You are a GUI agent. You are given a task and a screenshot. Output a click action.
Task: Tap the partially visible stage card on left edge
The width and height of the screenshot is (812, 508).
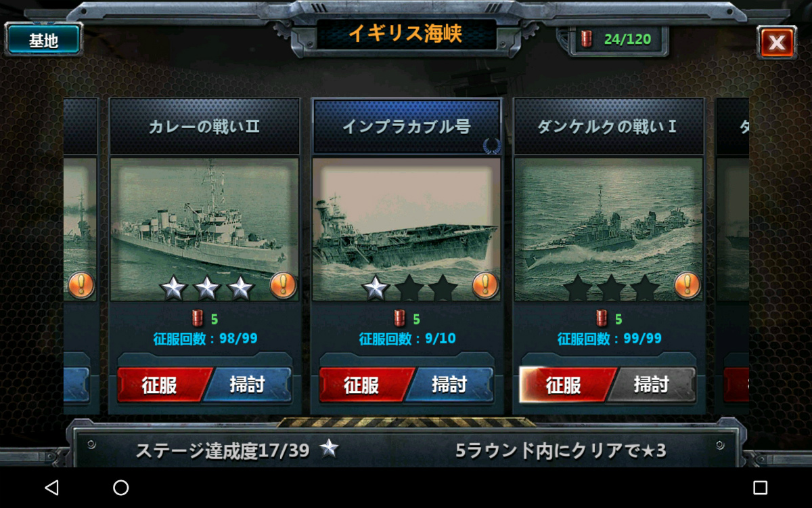coord(80,256)
